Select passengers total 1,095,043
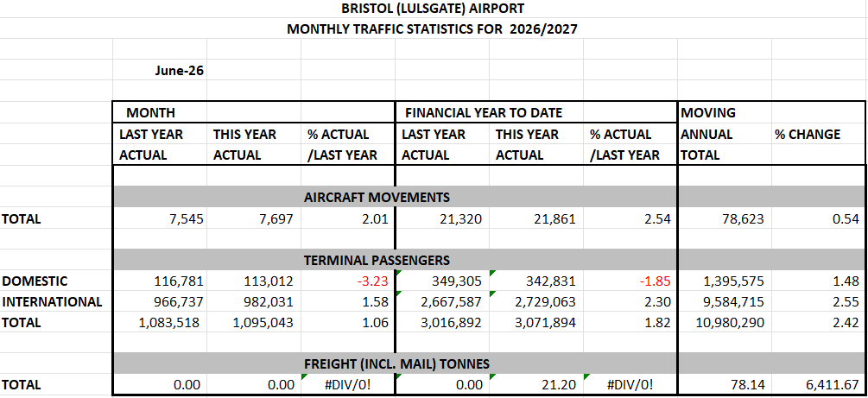This screenshot has height=398, width=868. [x=254, y=323]
